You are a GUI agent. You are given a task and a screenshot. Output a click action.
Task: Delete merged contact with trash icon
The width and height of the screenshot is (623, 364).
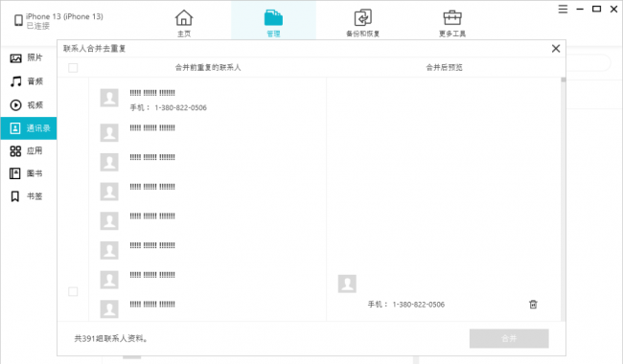[533, 304]
